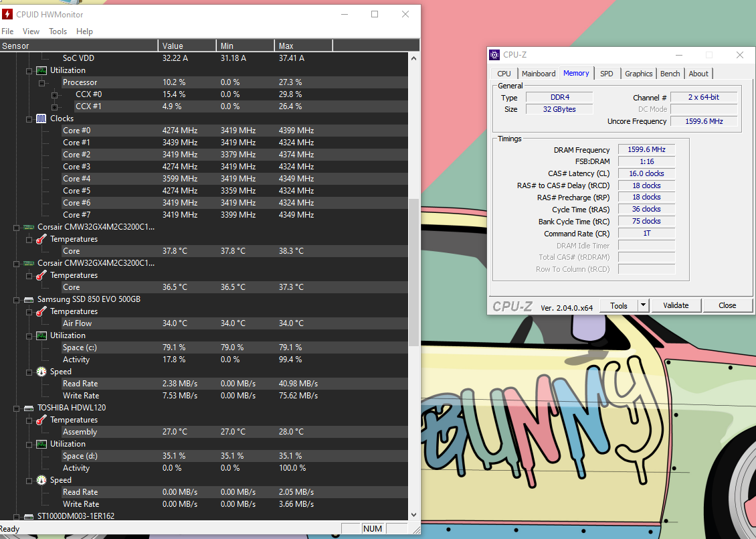Open the Help menu in HWMonitor
Image resolution: width=756 pixels, height=539 pixels.
84,31
